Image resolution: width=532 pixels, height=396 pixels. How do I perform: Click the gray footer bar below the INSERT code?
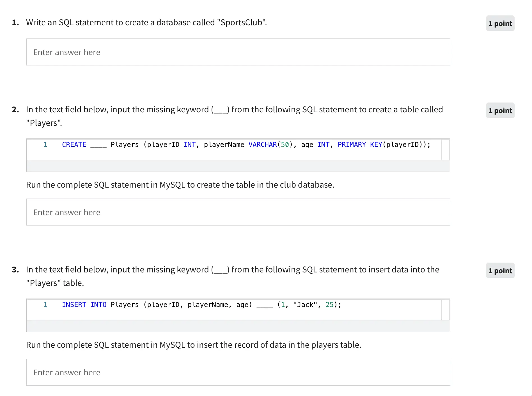click(x=238, y=326)
